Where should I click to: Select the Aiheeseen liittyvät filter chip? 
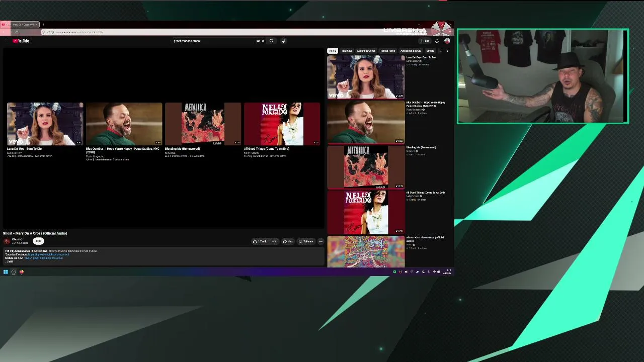tap(411, 51)
